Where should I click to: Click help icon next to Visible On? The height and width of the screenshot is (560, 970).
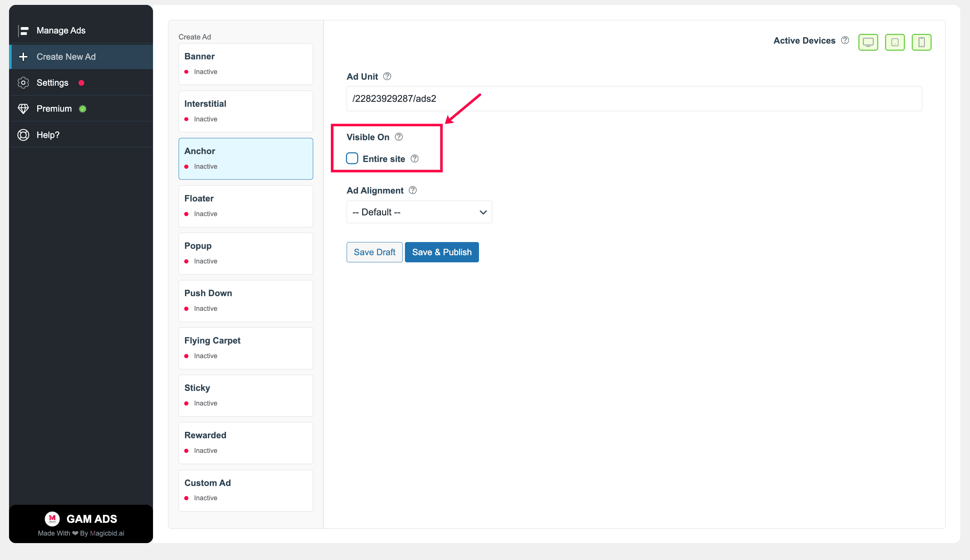399,137
